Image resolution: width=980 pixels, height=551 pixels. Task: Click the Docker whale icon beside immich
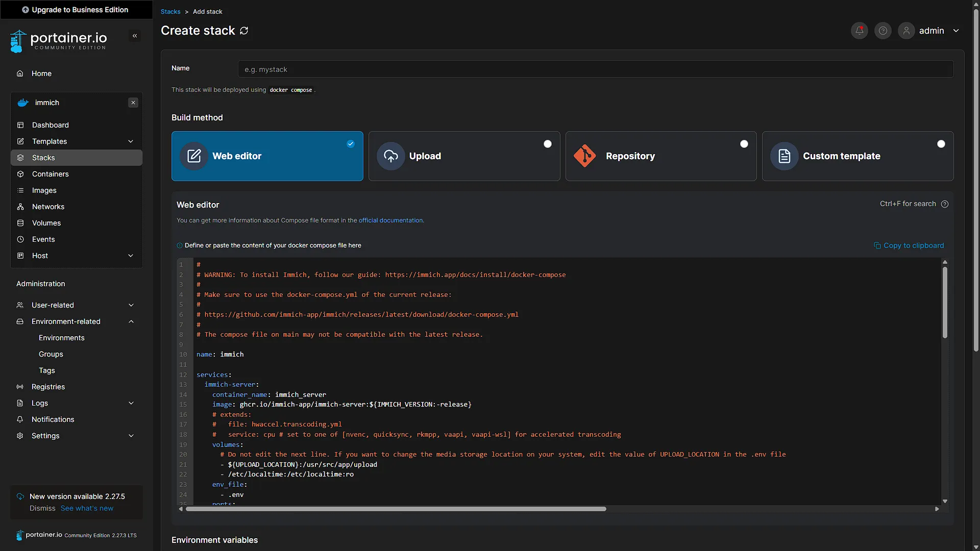23,103
